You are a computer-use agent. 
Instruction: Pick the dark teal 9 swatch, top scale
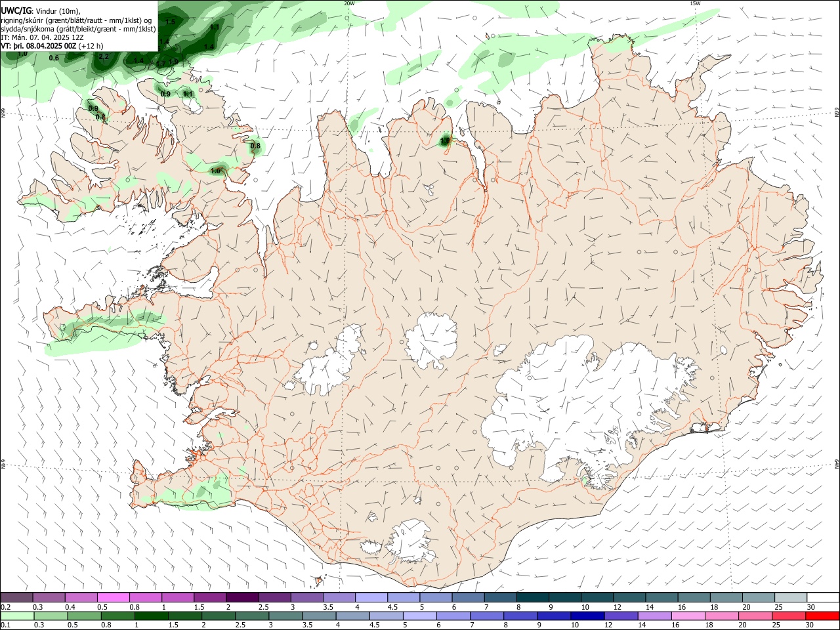point(564,598)
